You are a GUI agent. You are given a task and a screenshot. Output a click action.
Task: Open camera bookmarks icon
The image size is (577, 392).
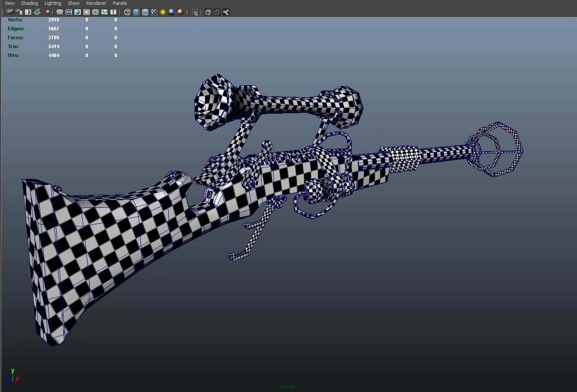click(x=28, y=12)
